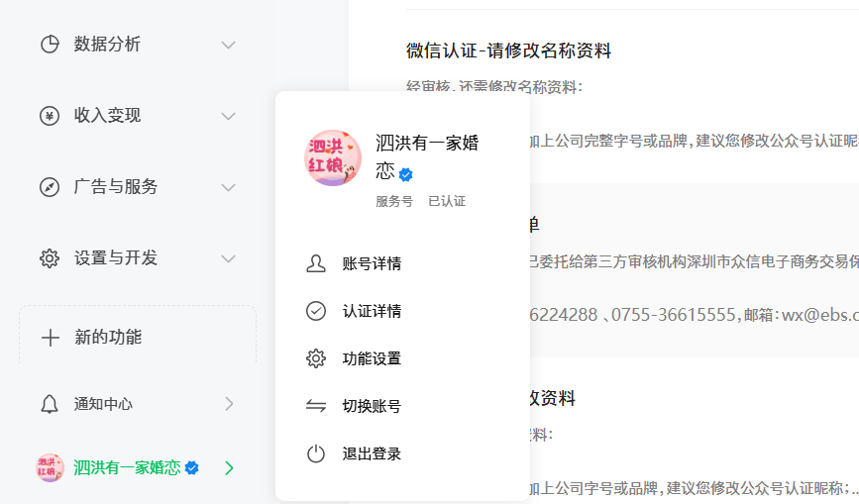Viewport: 859px width, 504px height.
Task: Click the phone number text 0755-36615555
Action: point(673,315)
